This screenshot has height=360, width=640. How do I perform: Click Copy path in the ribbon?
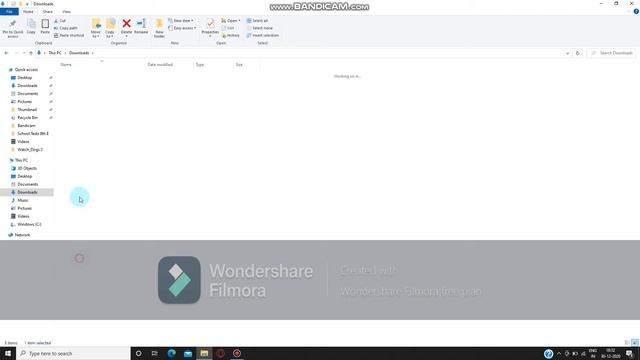coord(65,28)
